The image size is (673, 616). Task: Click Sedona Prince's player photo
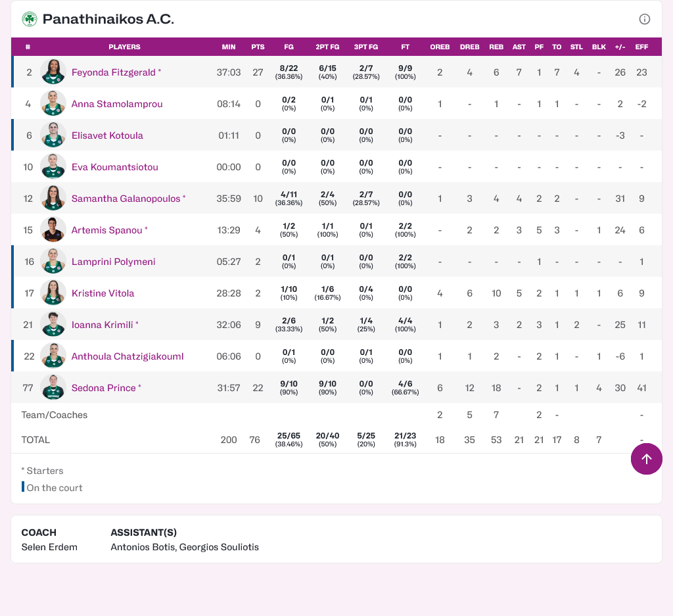pos(53,388)
